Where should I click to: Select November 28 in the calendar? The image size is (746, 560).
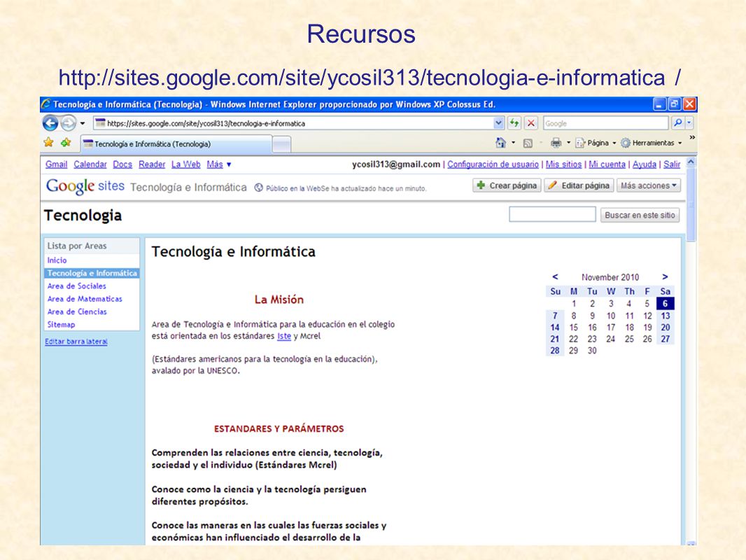[x=555, y=351]
